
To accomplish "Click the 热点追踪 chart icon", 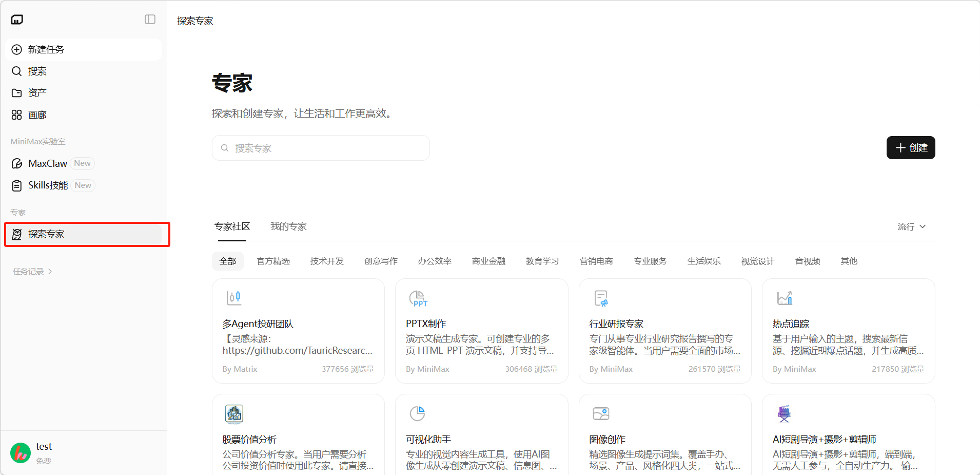I will (x=785, y=298).
